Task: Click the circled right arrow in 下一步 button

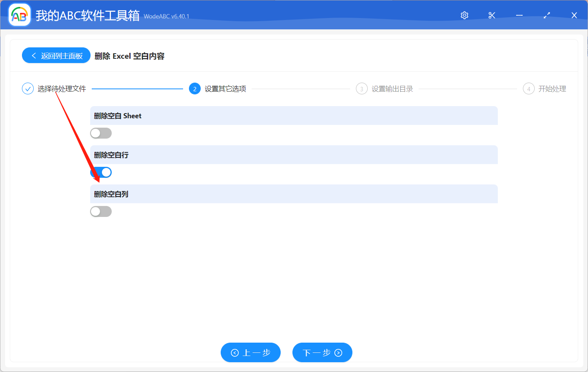Action: pyautogui.click(x=338, y=352)
